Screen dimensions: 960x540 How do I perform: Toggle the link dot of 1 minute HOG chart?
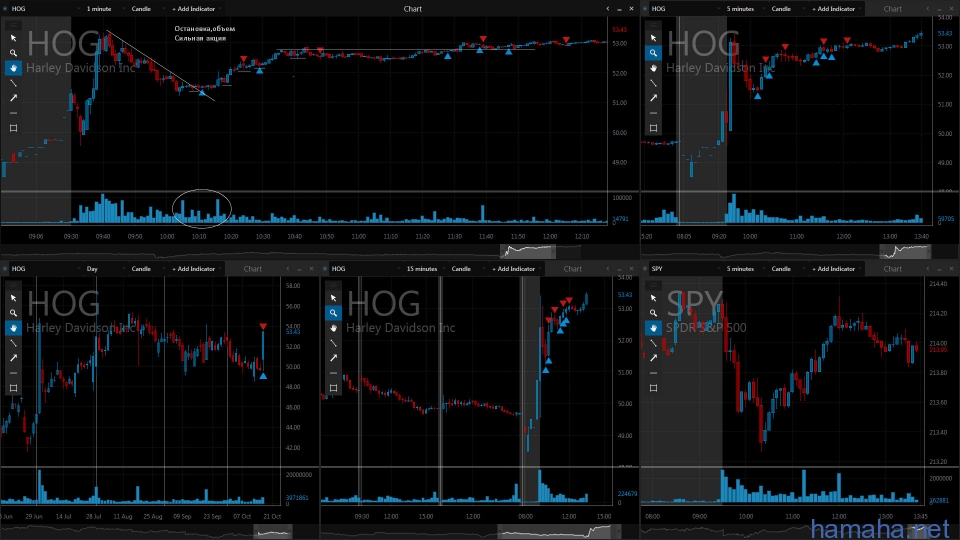click(5, 9)
